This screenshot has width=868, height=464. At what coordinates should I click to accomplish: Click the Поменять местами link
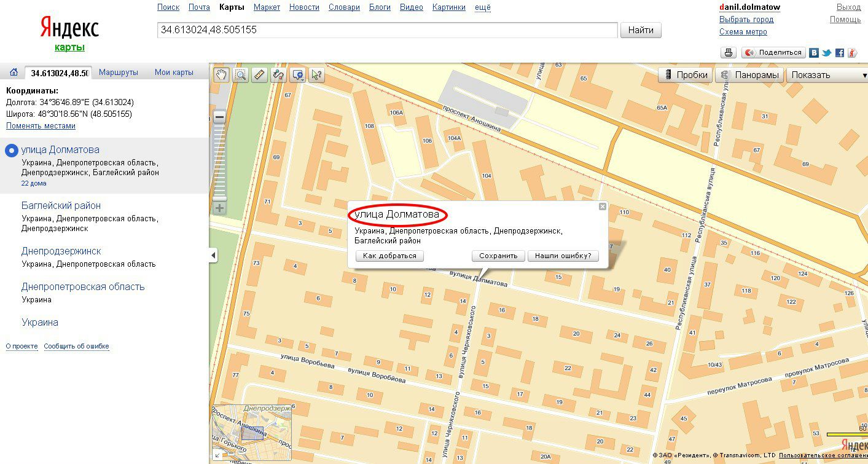point(41,126)
